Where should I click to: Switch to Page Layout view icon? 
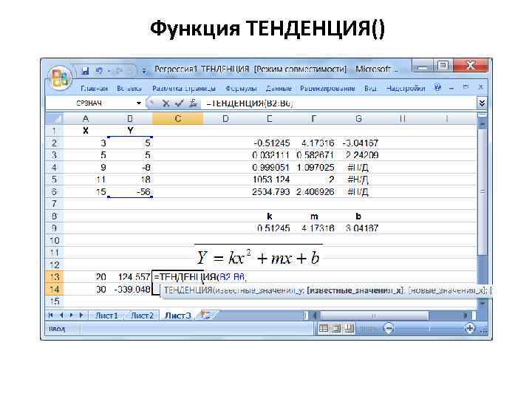pyautogui.click(x=336, y=328)
